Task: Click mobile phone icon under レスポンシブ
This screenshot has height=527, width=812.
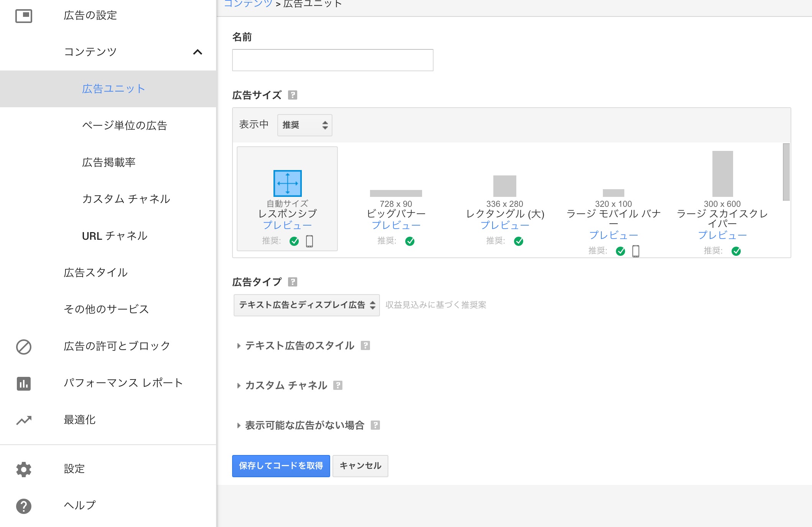Action: [309, 241]
